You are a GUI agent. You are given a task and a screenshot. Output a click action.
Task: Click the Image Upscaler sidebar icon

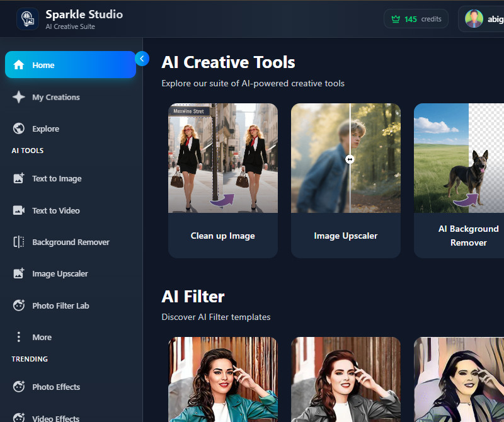[19, 273]
